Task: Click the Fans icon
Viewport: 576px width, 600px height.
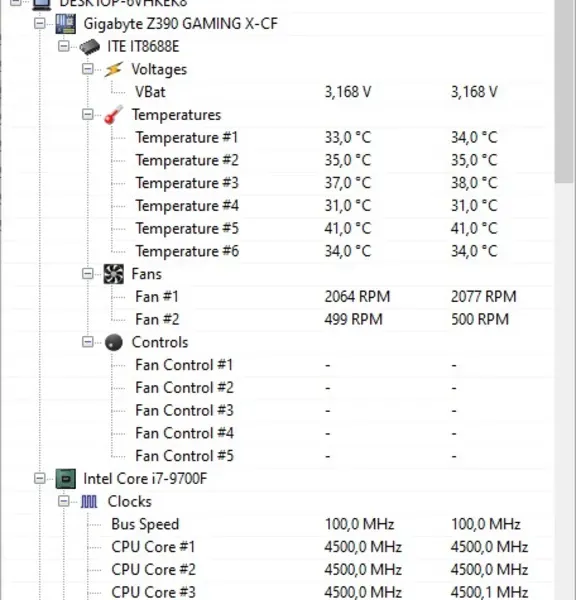Action: coord(114,274)
